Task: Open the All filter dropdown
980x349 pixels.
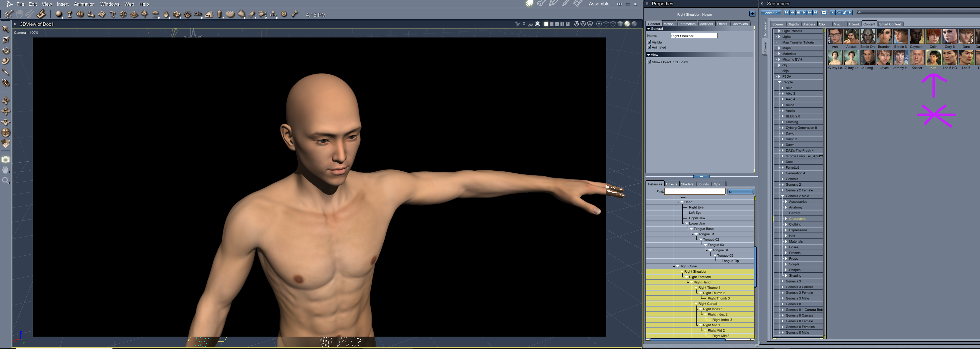Action: coord(740,192)
